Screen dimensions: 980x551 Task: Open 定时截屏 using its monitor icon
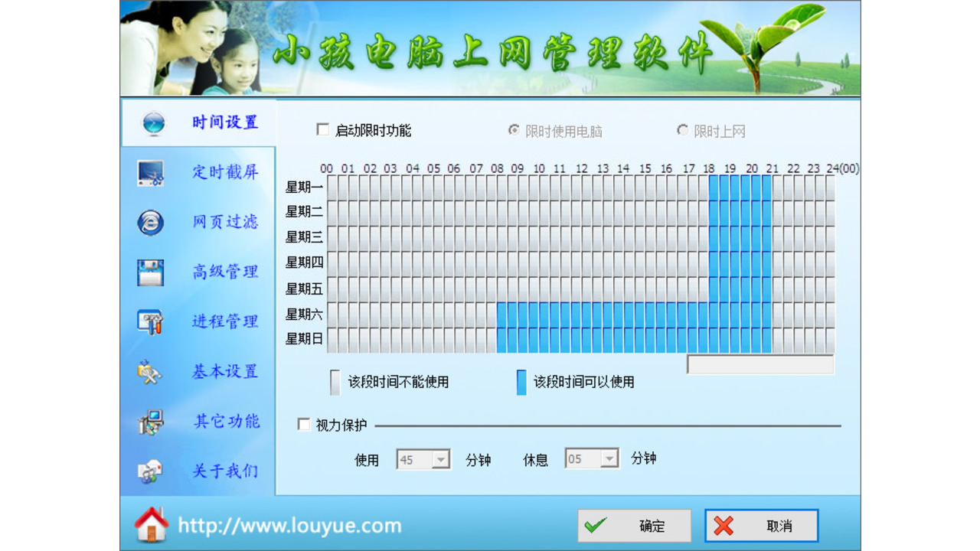pos(150,173)
